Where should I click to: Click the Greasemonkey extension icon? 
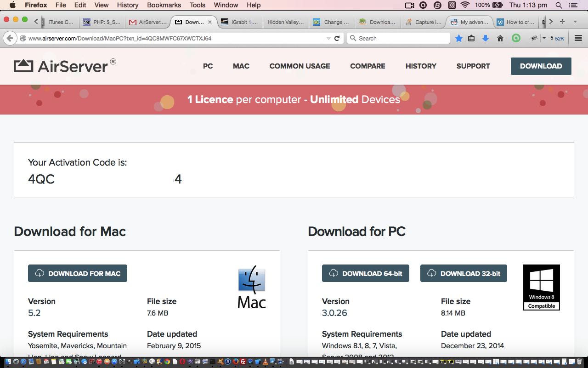pos(534,38)
